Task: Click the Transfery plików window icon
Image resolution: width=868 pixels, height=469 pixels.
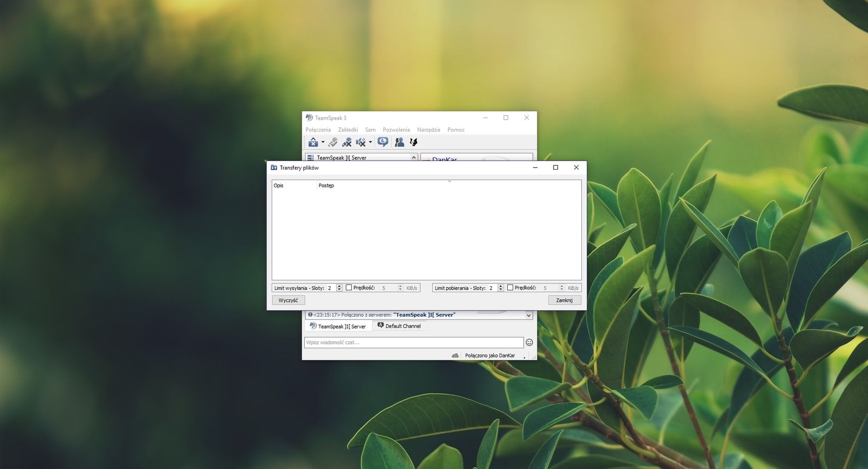Action: (274, 168)
